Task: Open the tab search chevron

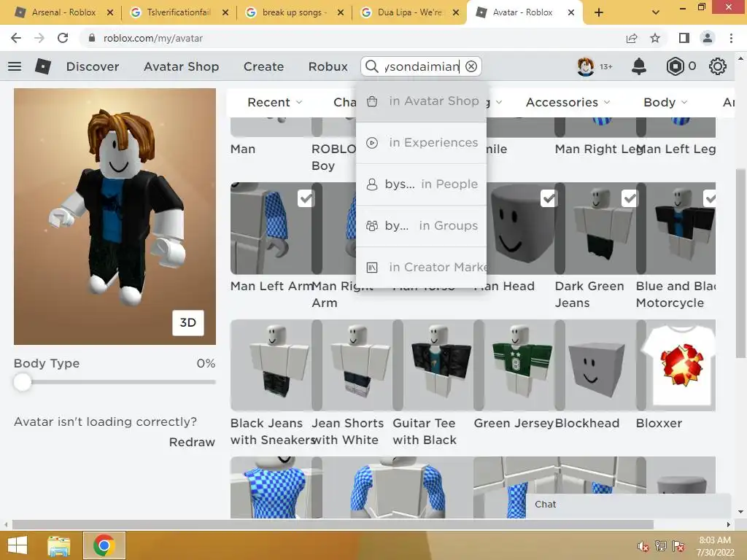Action: pos(656,12)
